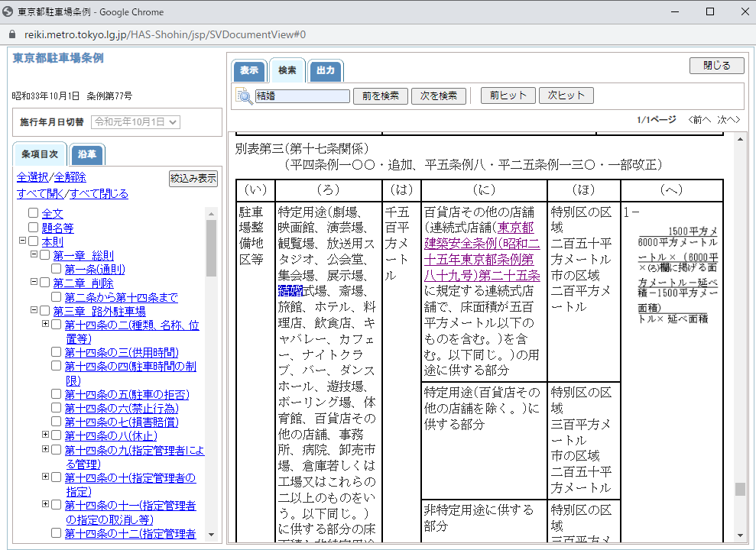Minimize the Chrome window
756x550 pixels.
675,11
